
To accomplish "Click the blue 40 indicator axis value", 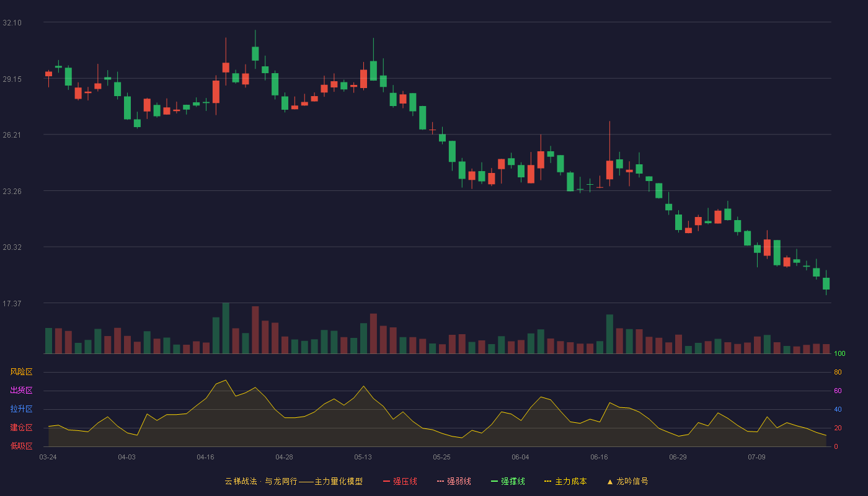I will point(838,409).
